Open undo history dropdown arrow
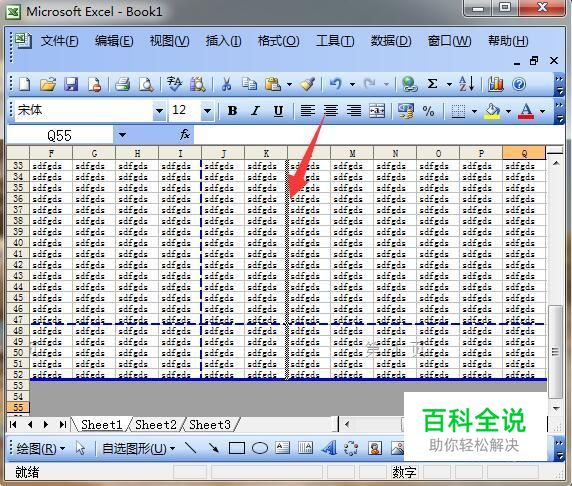 click(x=352, y=85)
